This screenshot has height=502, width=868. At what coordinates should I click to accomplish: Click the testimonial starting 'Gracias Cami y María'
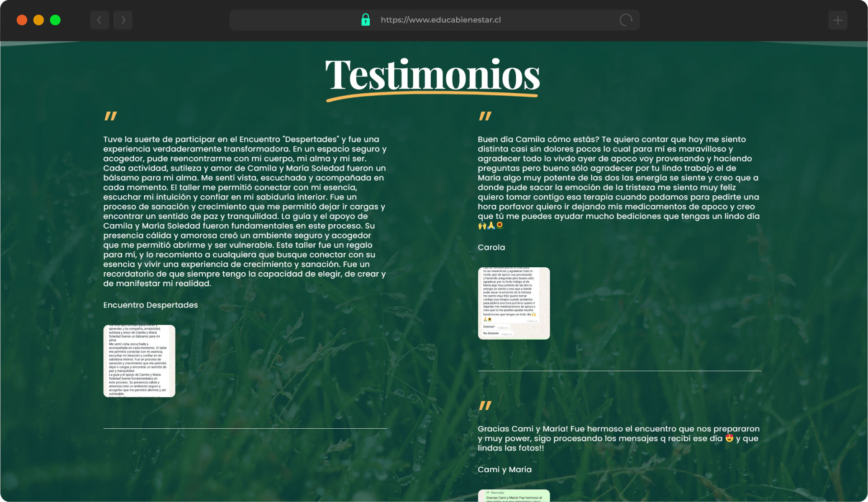coord(619,438)
